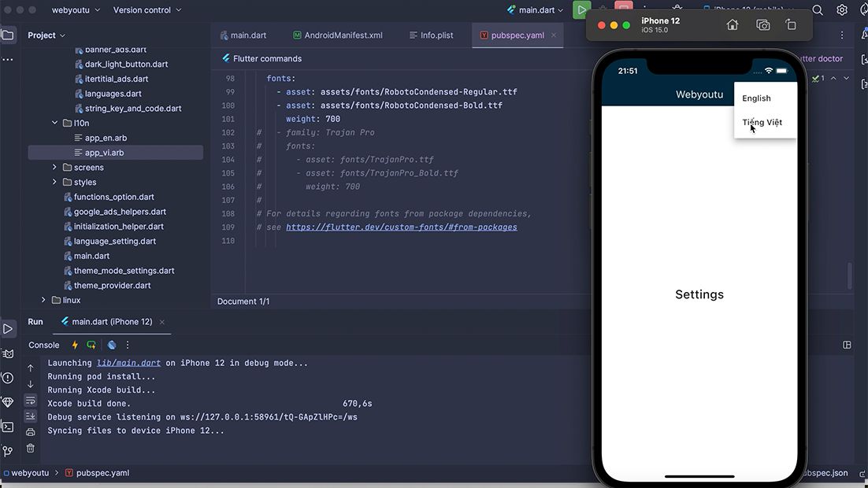The width and height of the screenshot is (868, 488).
Task: Open language_setting.dart file
Action: click(x=109, y=241)
